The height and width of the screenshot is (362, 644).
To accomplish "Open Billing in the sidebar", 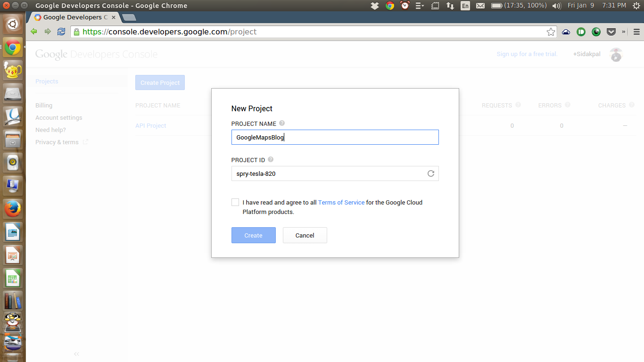I will tap(44, 105).
